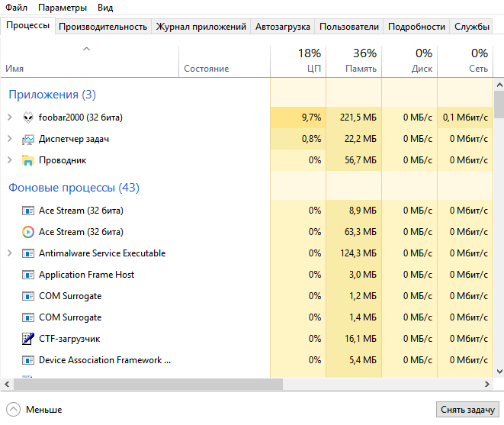Switch to the Производительность tab
This screenshot has width=504, height=425.
click(x=102, y=27)
